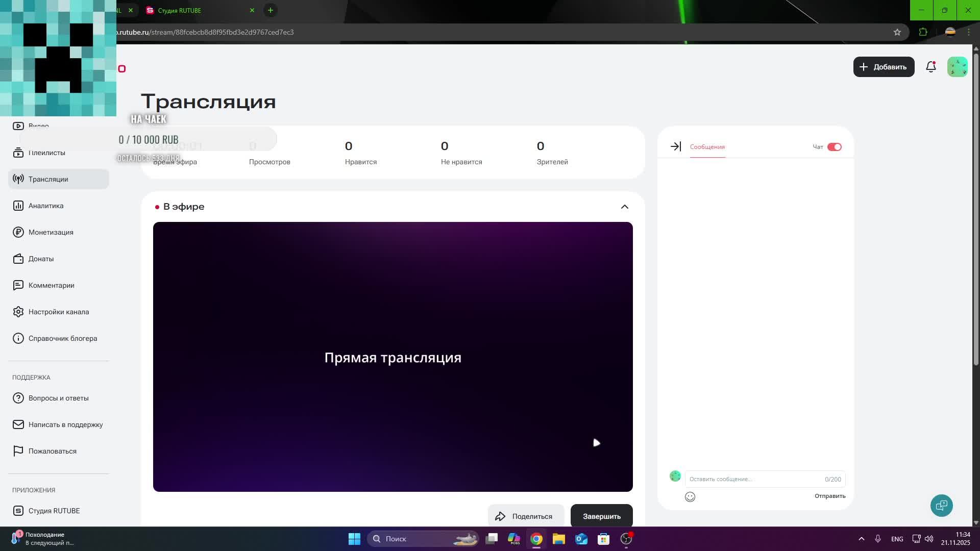The height and width of the screenshot is (551, 980).
Task: Collapse the chat panel with arrow icon
Action: tap(675, 146)
